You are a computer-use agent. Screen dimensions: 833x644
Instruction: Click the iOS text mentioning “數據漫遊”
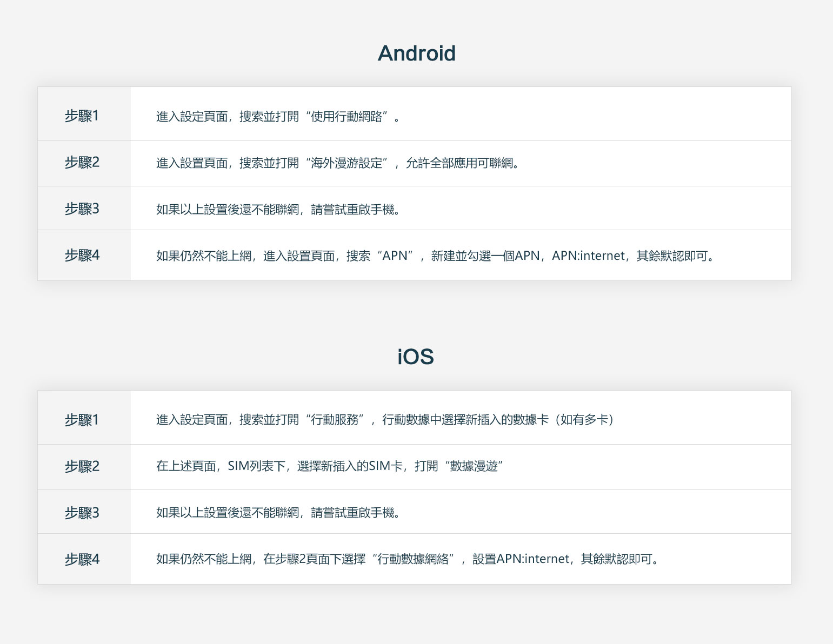(330, 466)
